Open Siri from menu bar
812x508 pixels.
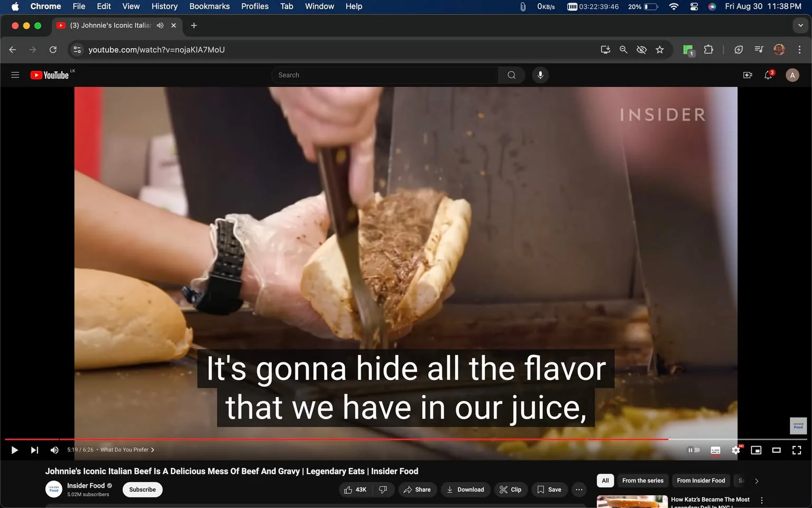coord(712,6)
